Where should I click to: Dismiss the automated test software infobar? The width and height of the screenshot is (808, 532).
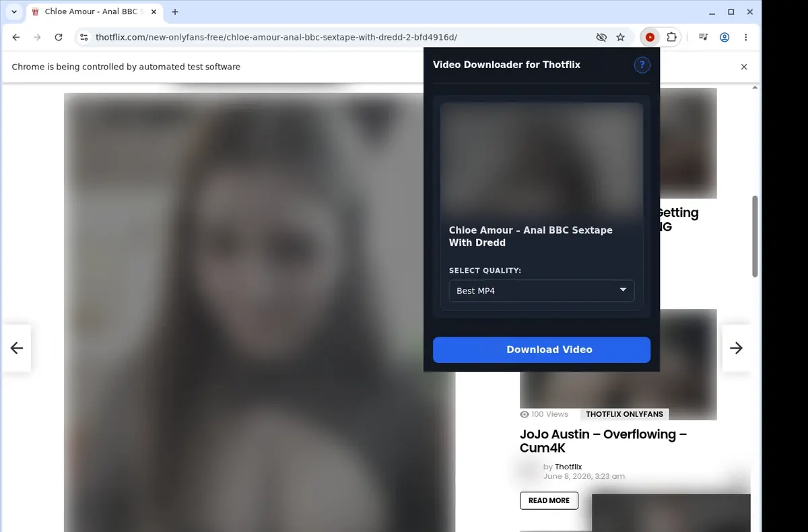(744, 67)
